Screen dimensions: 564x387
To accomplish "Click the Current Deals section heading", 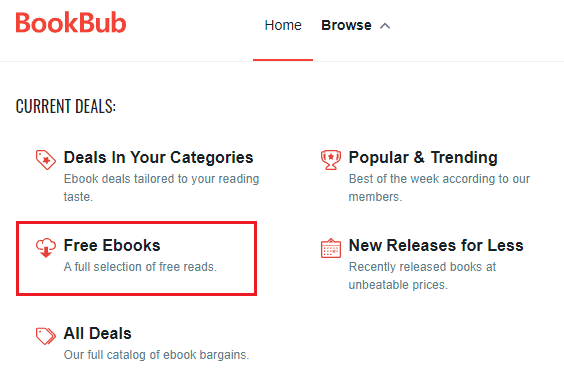I will [66, 106].
